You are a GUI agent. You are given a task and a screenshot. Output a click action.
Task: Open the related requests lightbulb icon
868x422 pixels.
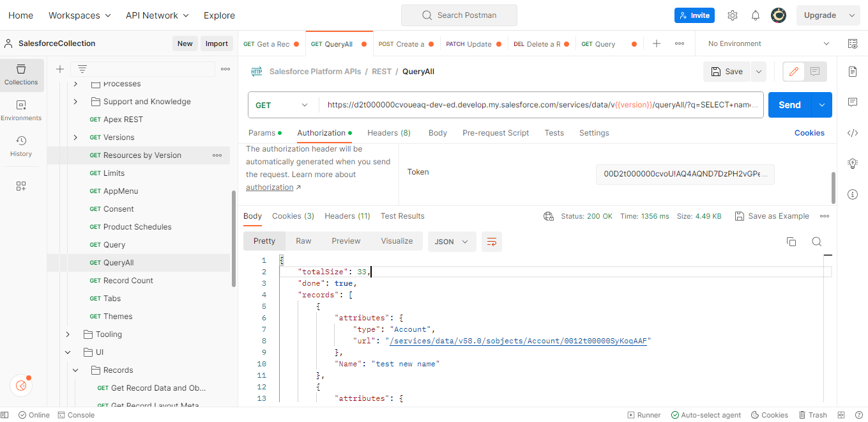pos(853,164)
